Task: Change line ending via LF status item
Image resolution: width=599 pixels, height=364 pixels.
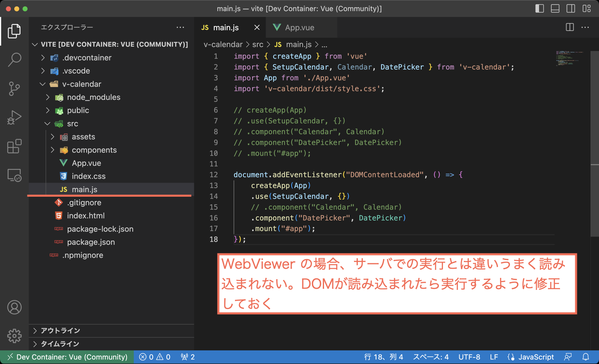Action: click(494, 357)
